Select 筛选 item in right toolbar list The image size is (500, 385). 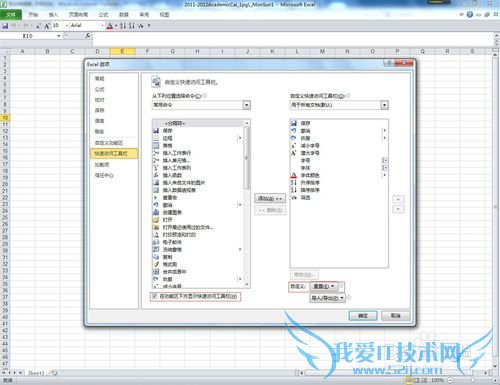coord(339,198)
